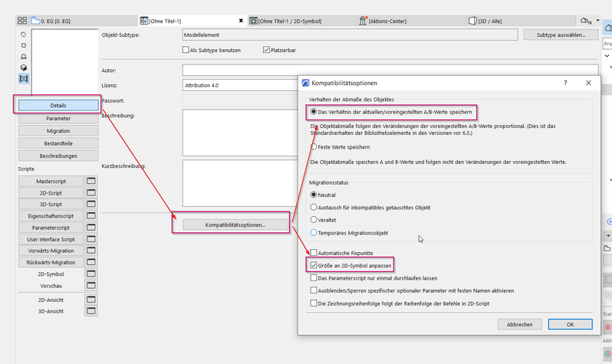Open the Migration section button
This screenshot has height=364, width=612.
point(58,131)
